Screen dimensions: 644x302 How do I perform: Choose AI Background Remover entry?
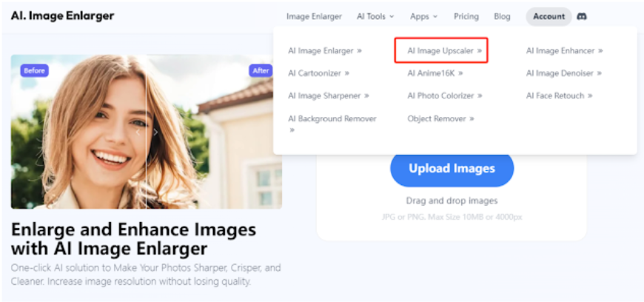coord(332,124)
